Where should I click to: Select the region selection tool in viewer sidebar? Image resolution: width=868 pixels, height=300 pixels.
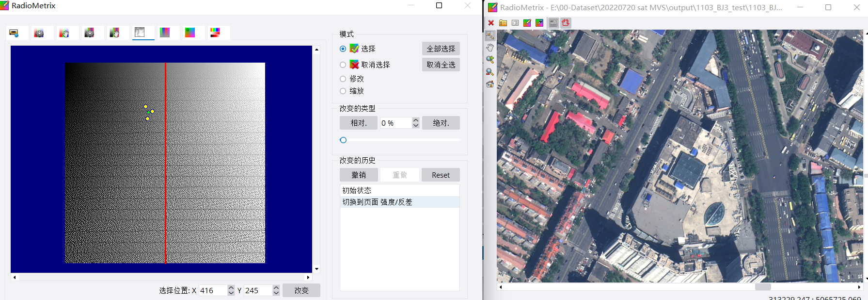pyautogui.click(x=490, y=35)
